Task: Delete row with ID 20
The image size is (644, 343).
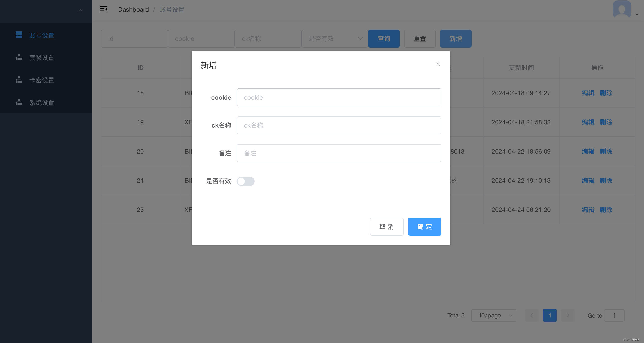Action: pyautogui.click(x=606, y=152)
